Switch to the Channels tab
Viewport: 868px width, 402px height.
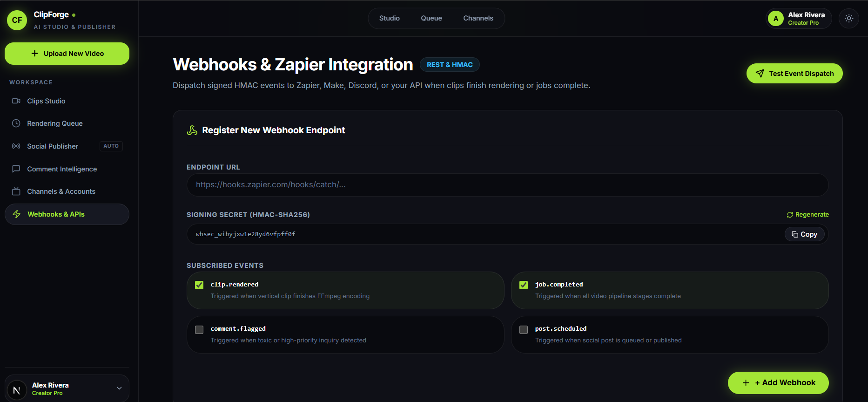pyautogui.click(x=478, y=18)
